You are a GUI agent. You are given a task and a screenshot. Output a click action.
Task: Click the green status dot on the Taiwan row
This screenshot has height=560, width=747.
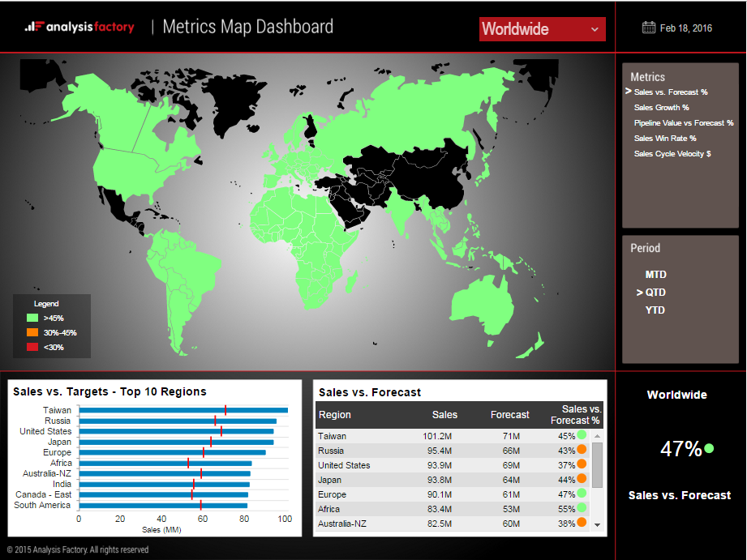tap(582, 435)
